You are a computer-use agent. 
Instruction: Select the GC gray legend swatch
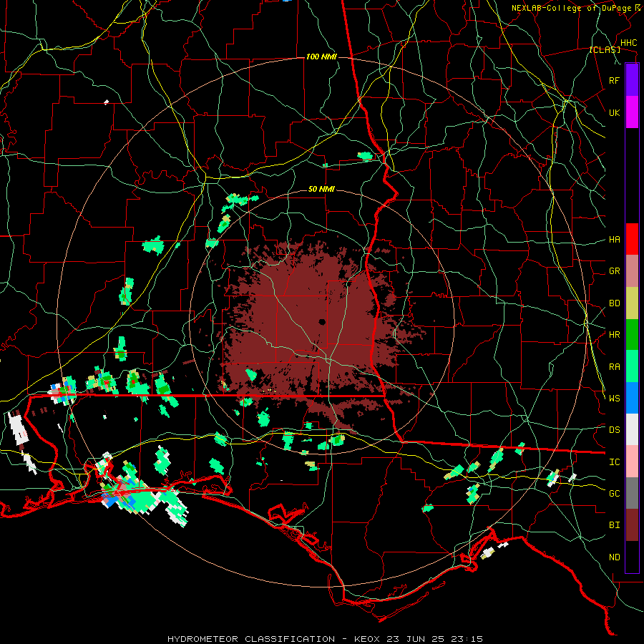tap(632, 493)
